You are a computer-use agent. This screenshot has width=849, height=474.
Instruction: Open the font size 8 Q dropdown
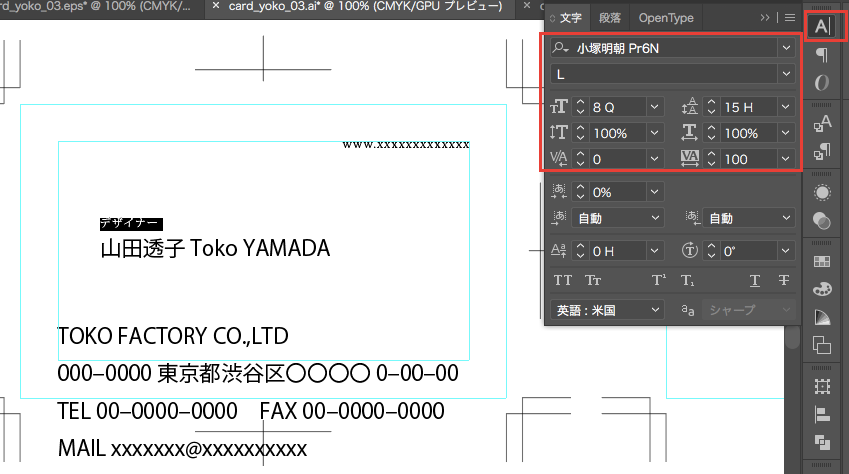point(654,106)
